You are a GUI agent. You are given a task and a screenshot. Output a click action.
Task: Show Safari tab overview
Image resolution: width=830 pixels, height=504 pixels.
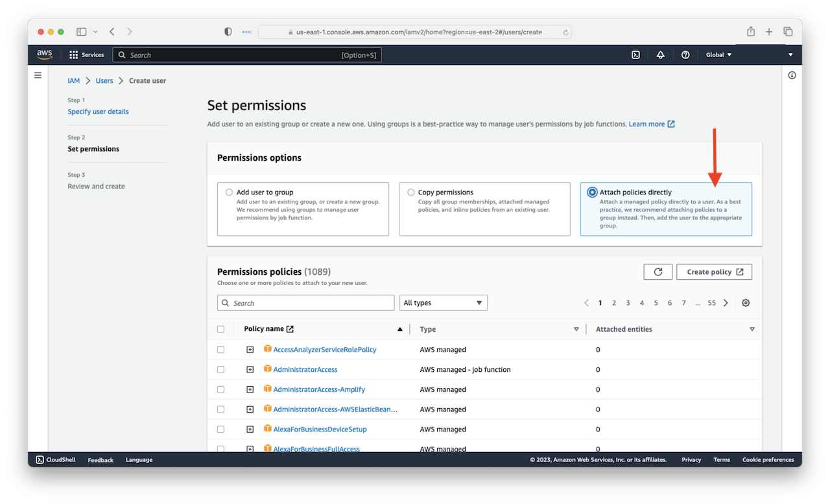click(x=788, y=32)
